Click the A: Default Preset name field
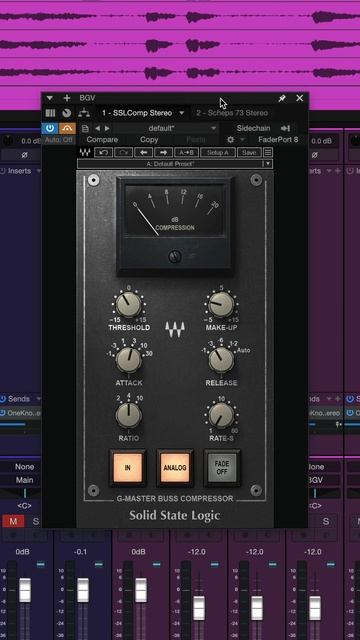This screenshot has width=360, height=640. pyautogui.click(x=170, y=164)
